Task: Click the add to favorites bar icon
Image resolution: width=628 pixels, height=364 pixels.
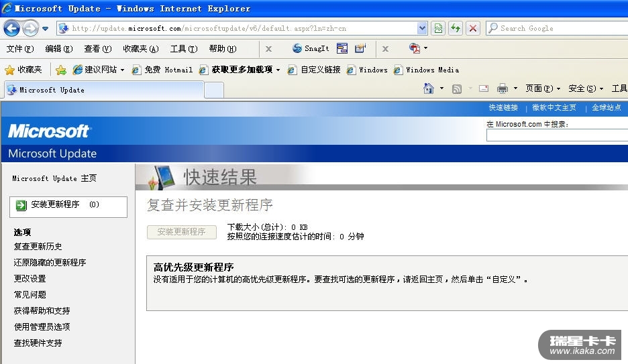Action: [x=61, y=70]
